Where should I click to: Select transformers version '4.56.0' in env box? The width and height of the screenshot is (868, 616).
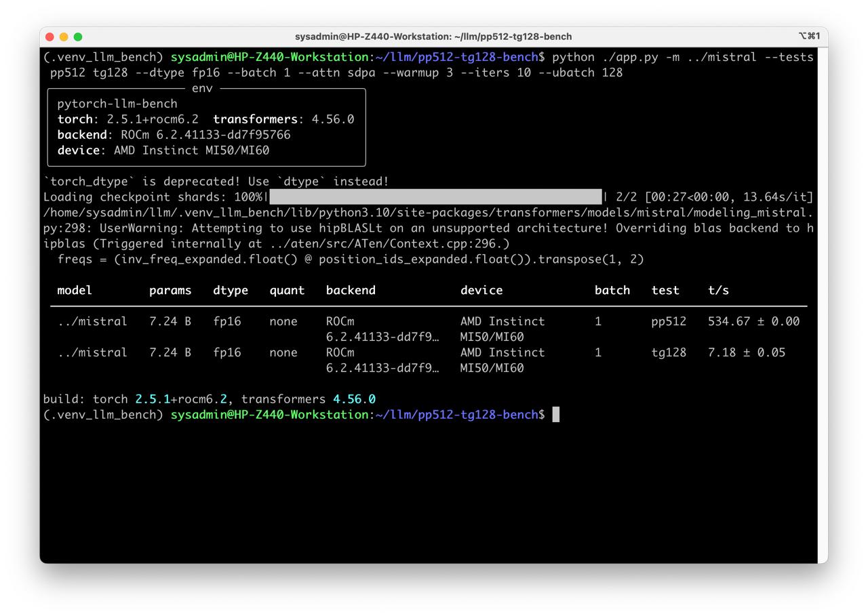coord(333,119)
